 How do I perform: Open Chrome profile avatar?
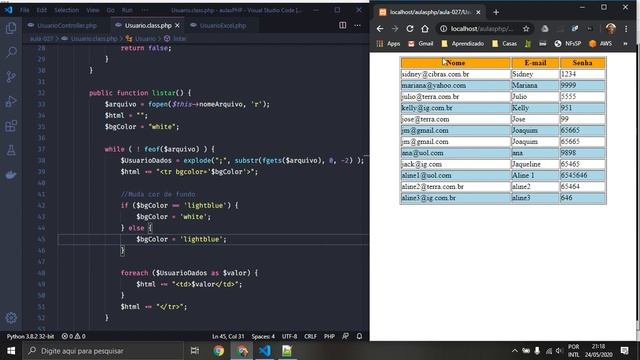click(611, 29)
